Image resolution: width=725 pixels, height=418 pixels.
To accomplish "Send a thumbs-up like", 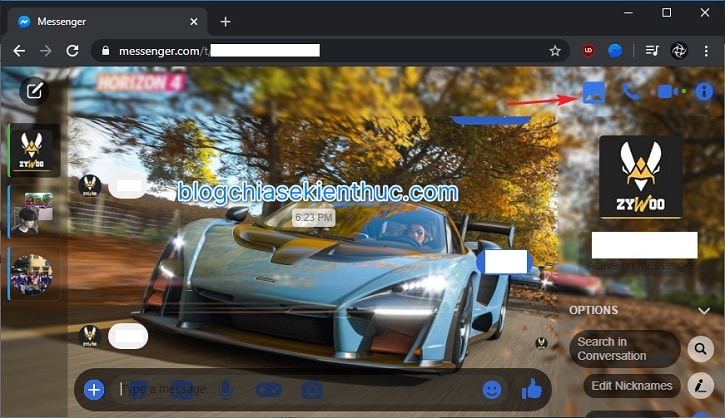I will 532,389.
